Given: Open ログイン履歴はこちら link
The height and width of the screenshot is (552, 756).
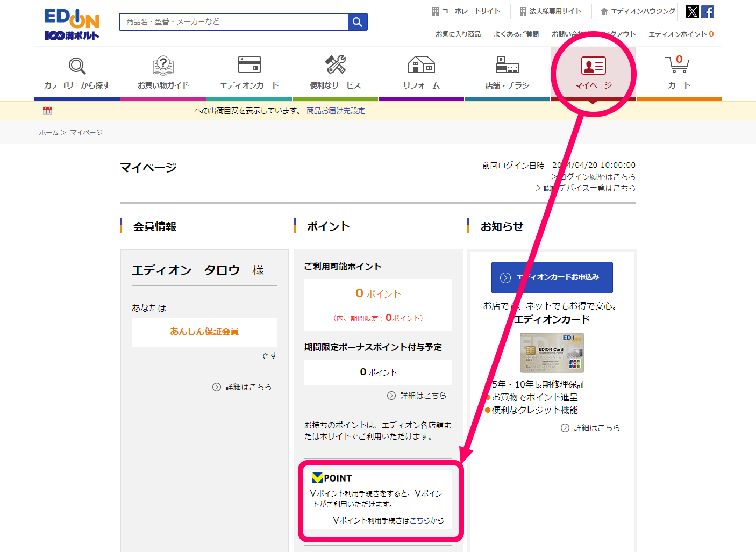Looking at the screenshot, I should 594,176.
